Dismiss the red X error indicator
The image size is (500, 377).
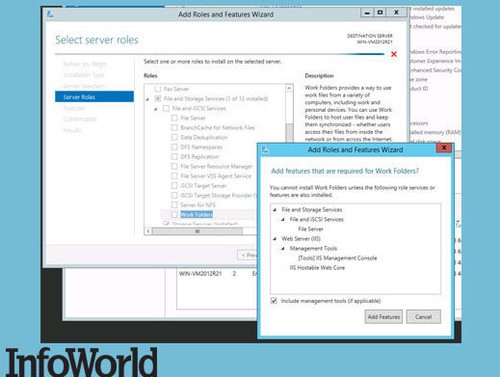click(x=394, y=54)
